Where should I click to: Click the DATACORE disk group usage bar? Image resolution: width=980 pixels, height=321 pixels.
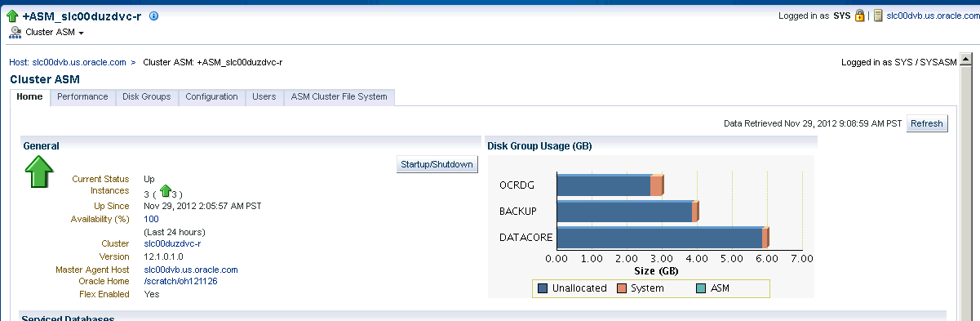point(662,238)
